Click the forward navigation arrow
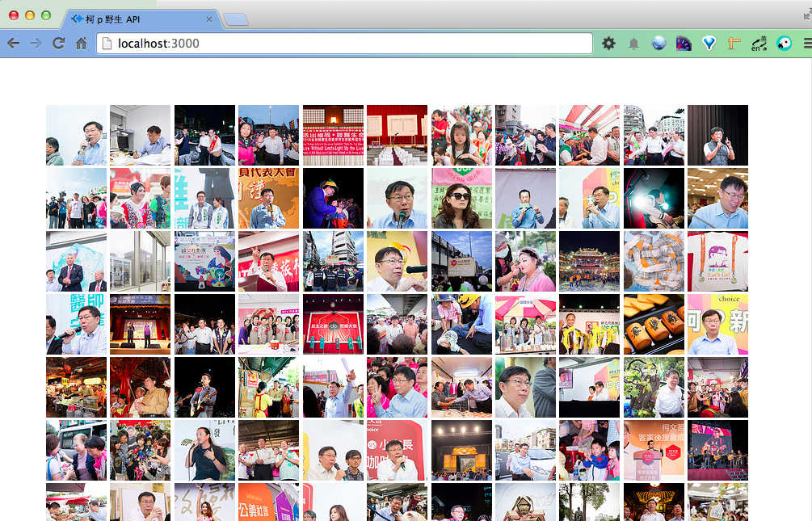The width and height of the screenshot is (812, 521). click(36, 44)
